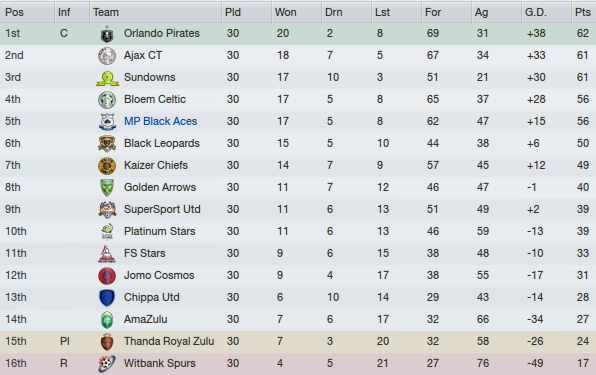Click the Chippa Utd blue shield
The width and height of the screenshot is (596, 375).
click(x=107, y=298)
